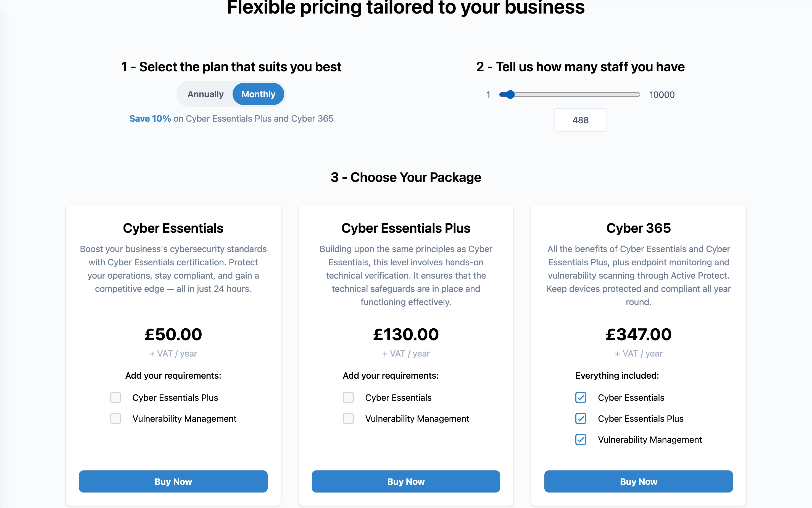Uncheck Cyber Essentials in Cyber 365 card
This screenshot has height=508, width=812.
[x=581, y=397]
